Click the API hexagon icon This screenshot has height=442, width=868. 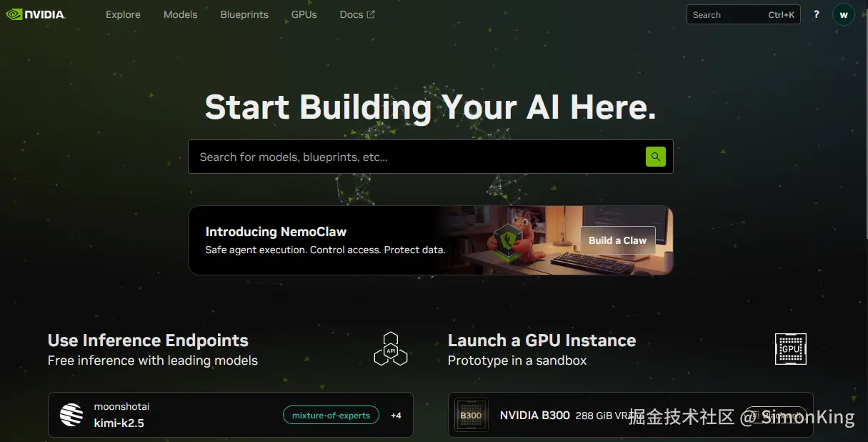(x=391, y=349)
